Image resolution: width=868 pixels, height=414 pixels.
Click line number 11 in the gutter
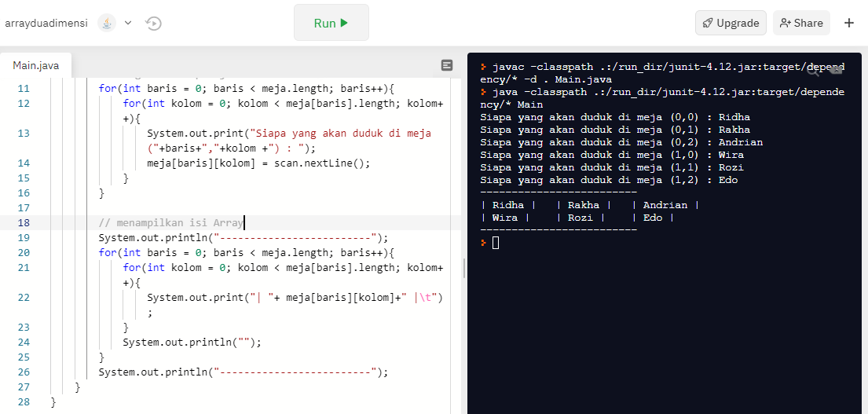tap(24, 89)
